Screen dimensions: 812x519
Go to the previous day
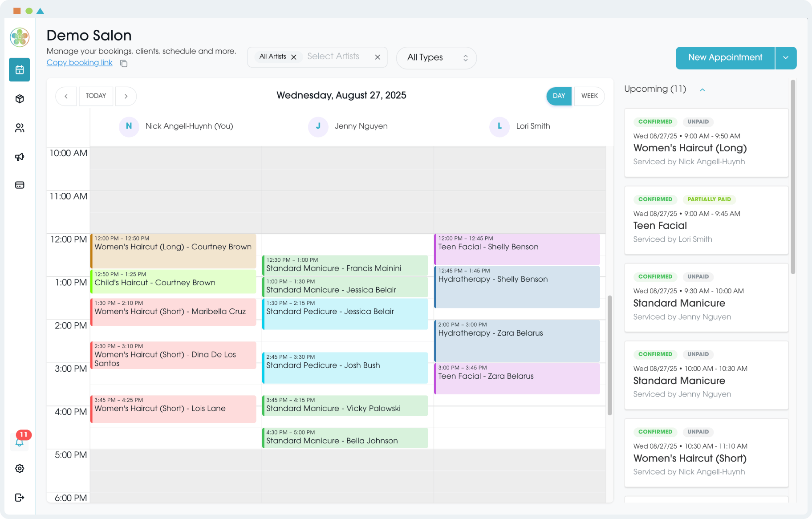(x=66, y=96)
